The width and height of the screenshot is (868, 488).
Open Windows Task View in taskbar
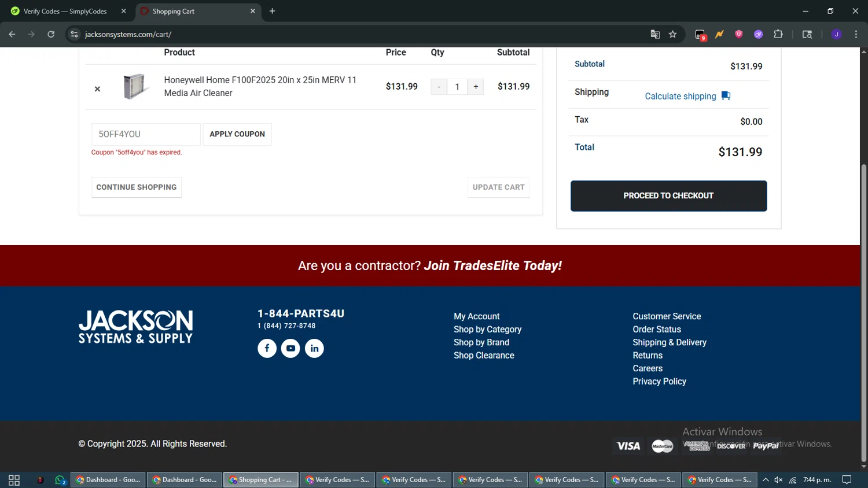coord(14,480)
